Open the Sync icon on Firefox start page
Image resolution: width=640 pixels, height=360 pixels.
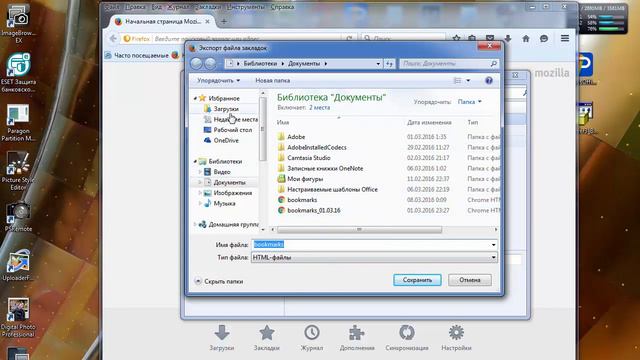(x=407, y=333)
